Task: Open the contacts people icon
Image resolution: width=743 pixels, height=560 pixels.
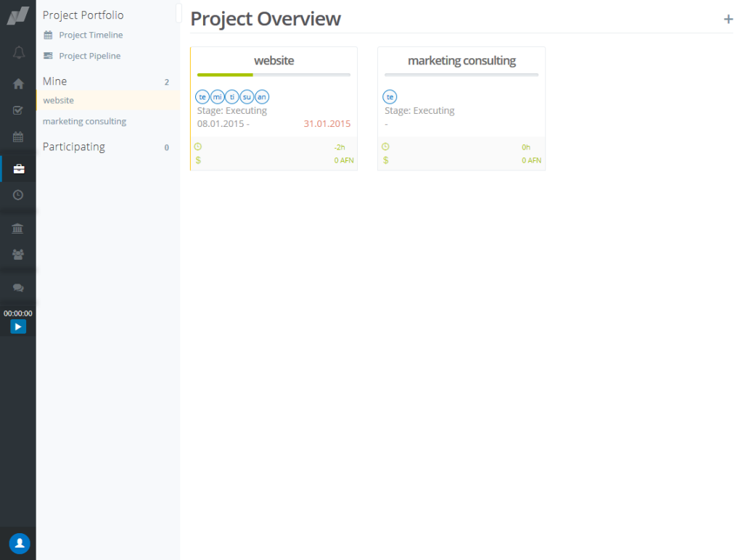Action: pyautogui.click(x=18, y=255)
